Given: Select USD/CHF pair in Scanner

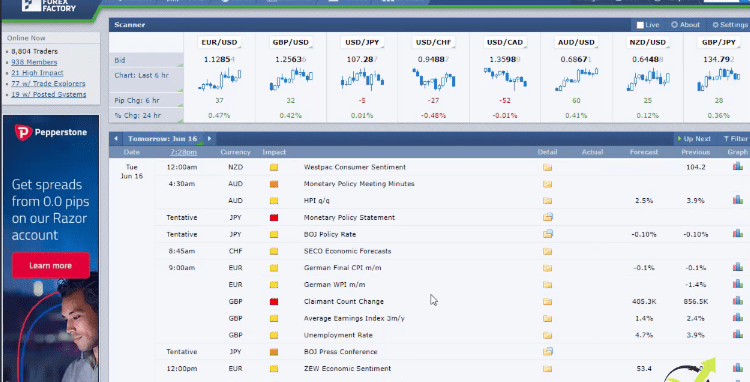Looking at the screenshot, I should pyautogui.click(x=433, y=43).
